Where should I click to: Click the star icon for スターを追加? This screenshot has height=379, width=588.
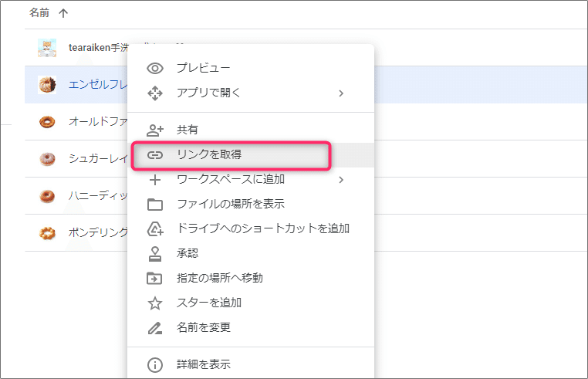(x=155, y=303)
